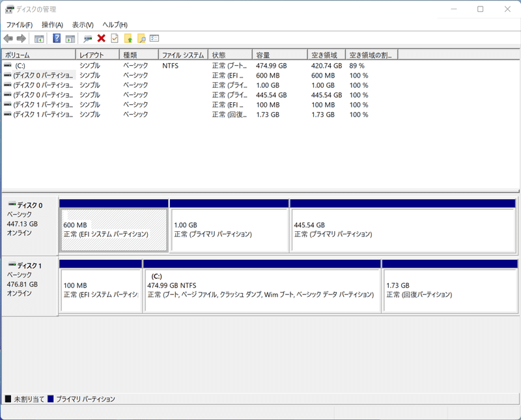Click the ディスク 1 drive icon in lower pane

click(12, 264)
